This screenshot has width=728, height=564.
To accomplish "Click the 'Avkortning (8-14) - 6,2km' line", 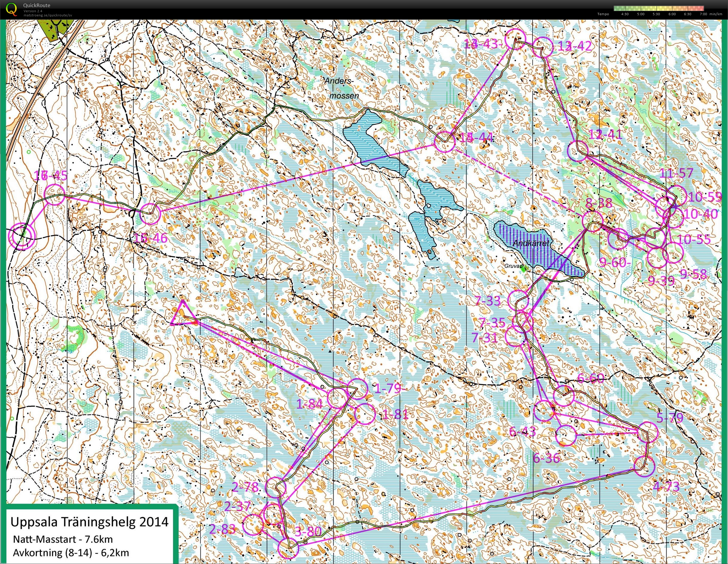I will pos(71,552).
